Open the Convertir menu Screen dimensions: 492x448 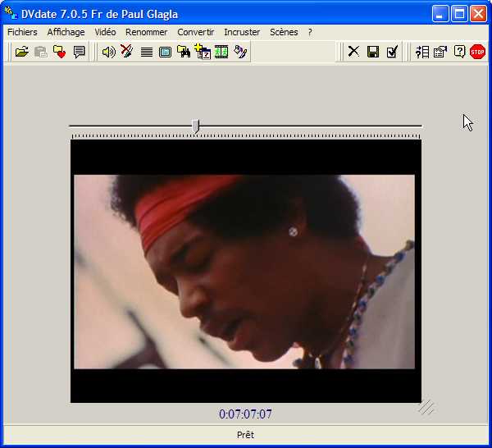pos(195,32)
